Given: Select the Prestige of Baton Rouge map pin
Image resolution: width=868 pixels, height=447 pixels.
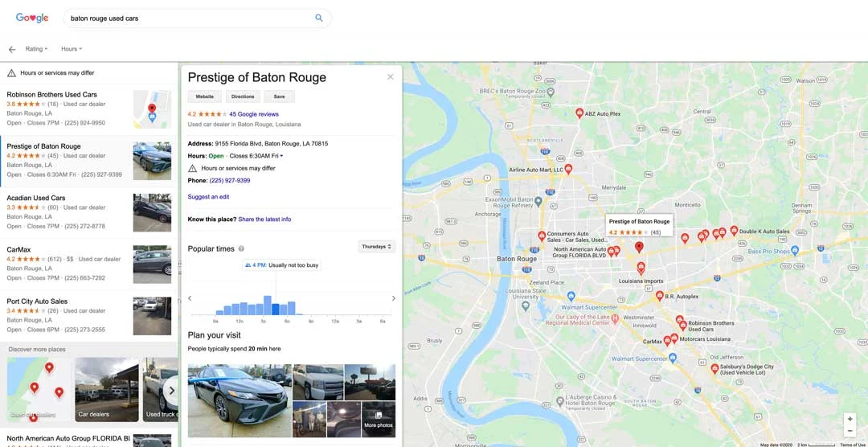Looking at the screenshot, I should [x=639, y=247].
